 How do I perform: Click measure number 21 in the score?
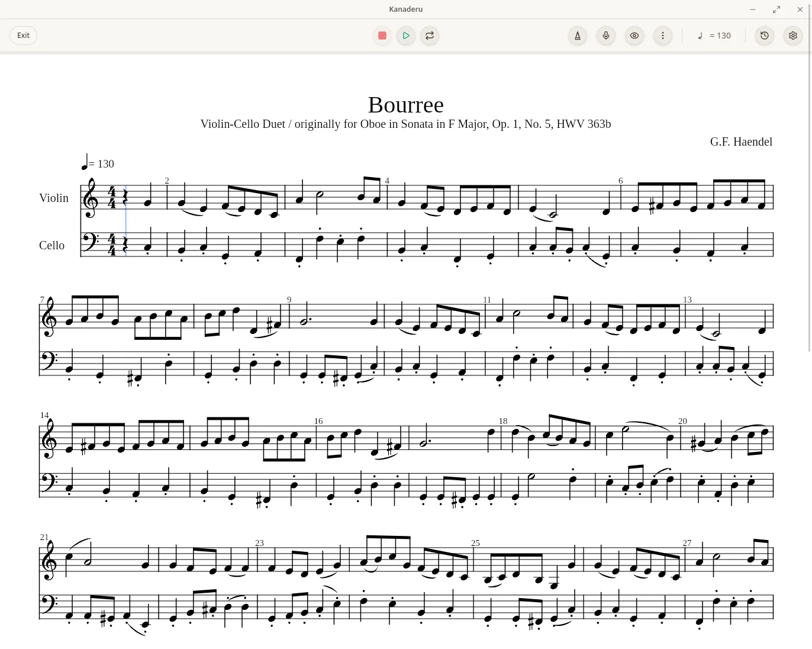(44, 537)
